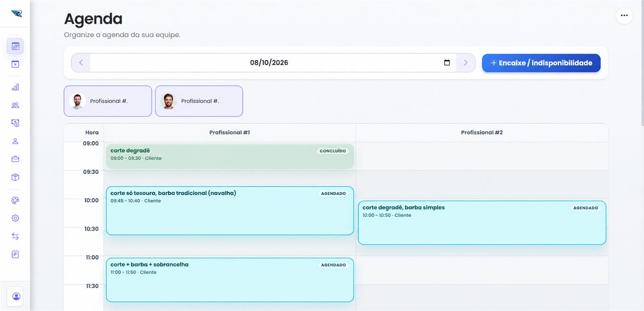
Task: Open the box products icon in sidebar
Action: (15, 177)
